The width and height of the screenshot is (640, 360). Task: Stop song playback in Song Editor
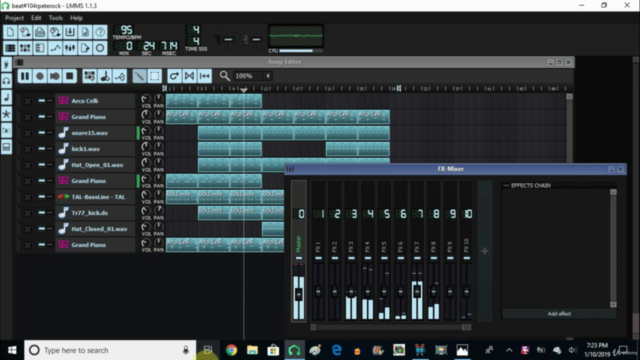coord(70,76)
